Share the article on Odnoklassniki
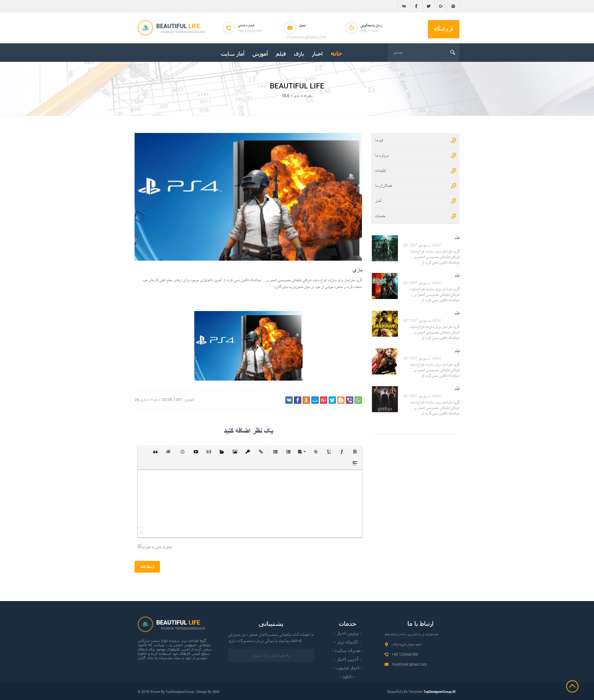 [x=306, y=400]
